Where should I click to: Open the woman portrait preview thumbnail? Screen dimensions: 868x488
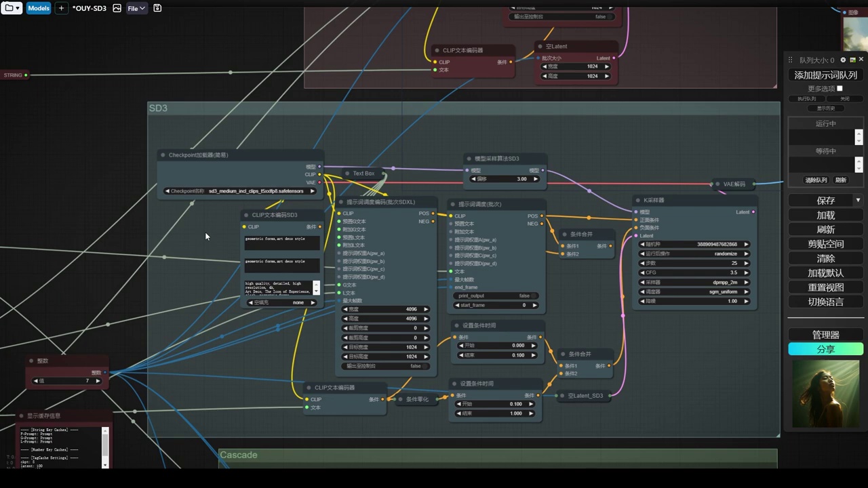click(x=825, y=393)
